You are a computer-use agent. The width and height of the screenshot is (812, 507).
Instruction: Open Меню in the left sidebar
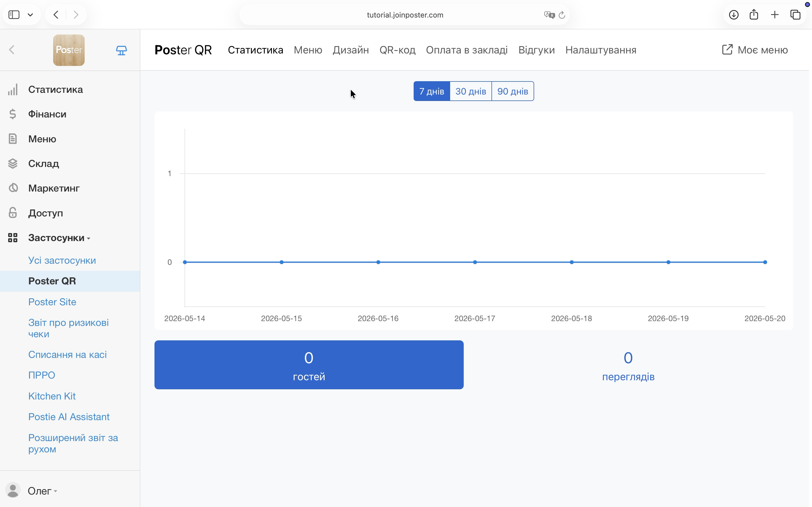[x=42, y=139]
